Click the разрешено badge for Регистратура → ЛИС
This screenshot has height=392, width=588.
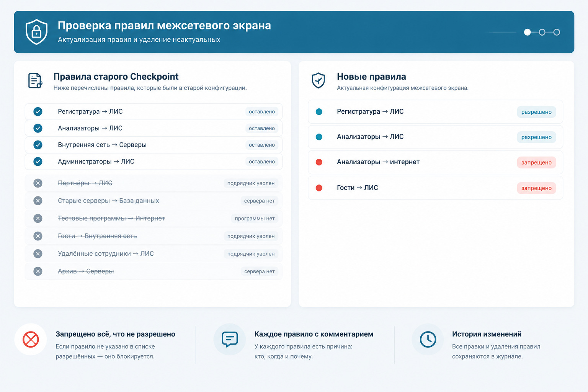click(536, 112)
